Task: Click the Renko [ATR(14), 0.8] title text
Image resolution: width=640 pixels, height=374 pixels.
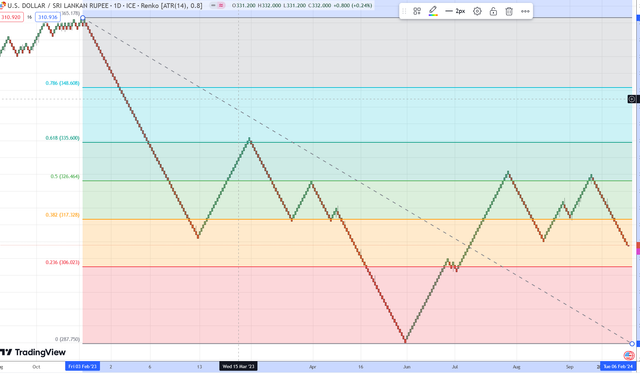Action: [x=171, y=6]
